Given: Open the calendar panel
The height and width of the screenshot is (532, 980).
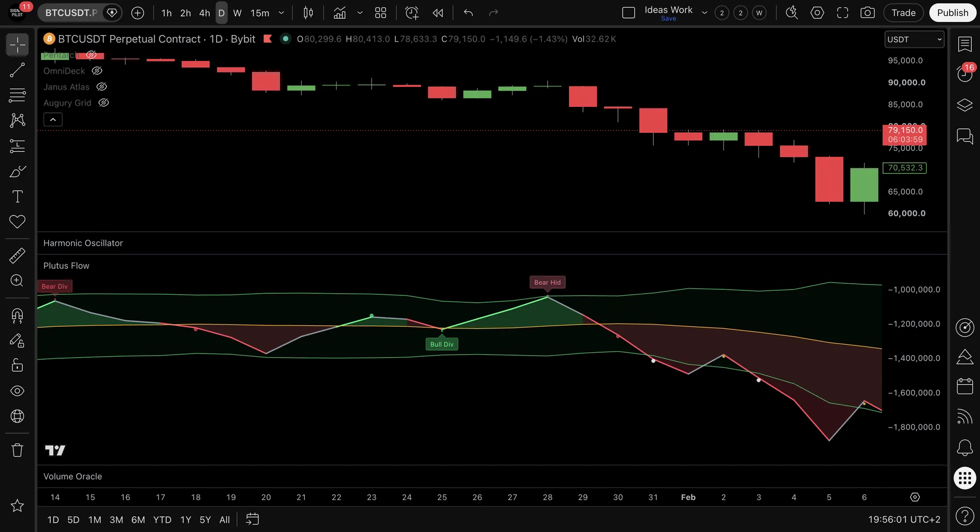Looking at the screenshot, I should coord(964,386).
